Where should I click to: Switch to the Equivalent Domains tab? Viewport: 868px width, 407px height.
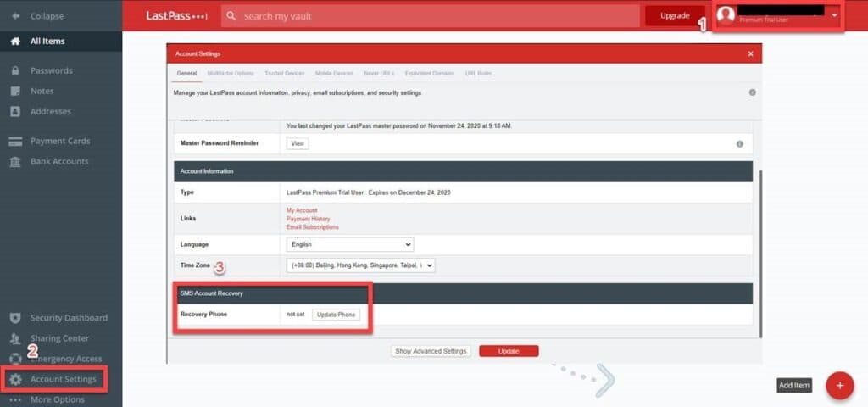click(430, 74)
